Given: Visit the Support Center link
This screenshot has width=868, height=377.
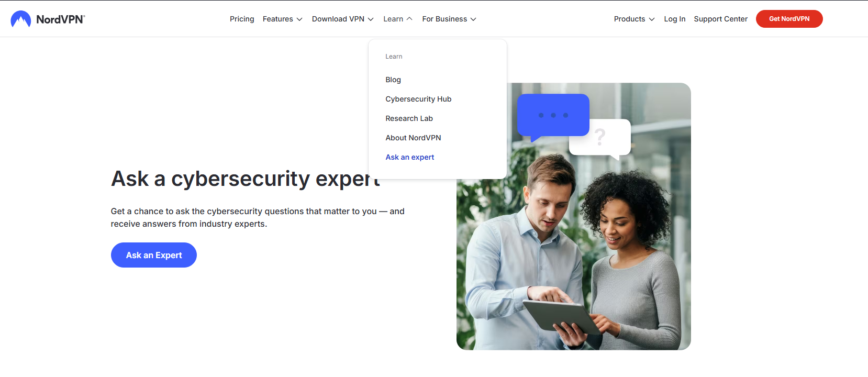Looking at the screenshot, I should pos(720,19).
